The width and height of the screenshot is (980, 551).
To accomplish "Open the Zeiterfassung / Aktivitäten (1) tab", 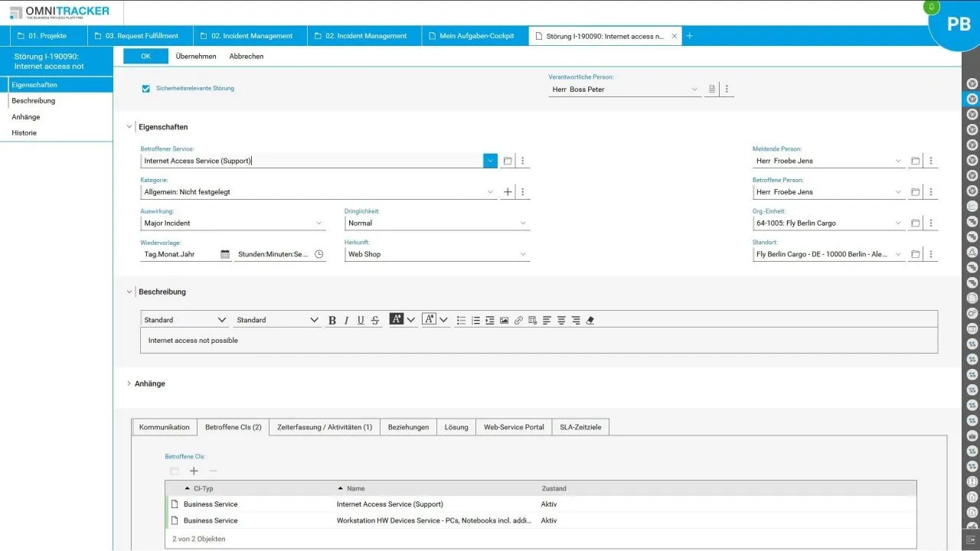I will click(x=325, y=427).
